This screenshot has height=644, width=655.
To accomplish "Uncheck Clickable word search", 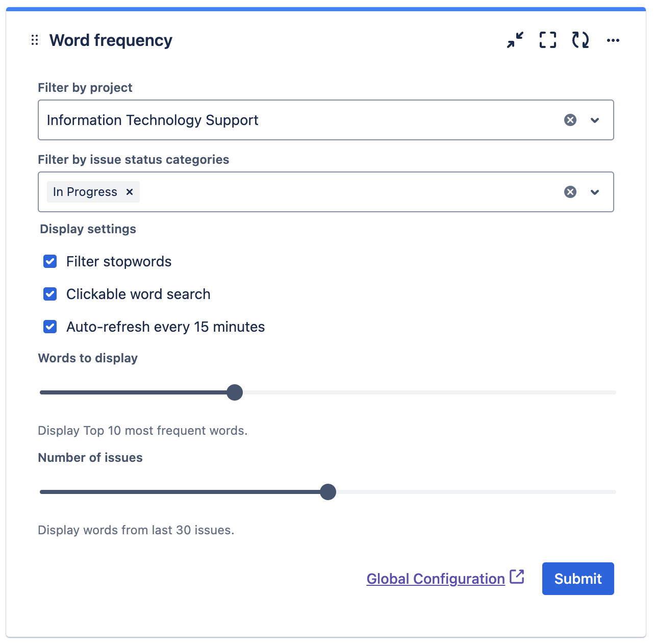I will click(49, 294).
